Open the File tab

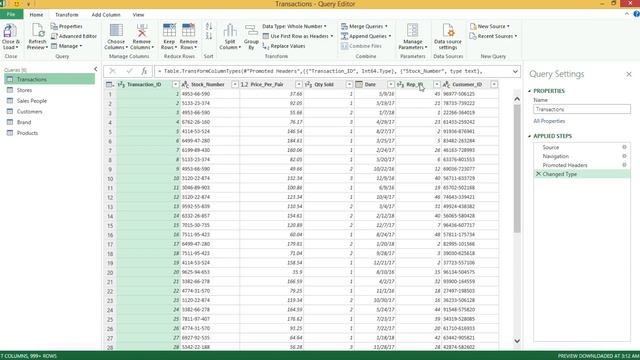coord(11,14)
